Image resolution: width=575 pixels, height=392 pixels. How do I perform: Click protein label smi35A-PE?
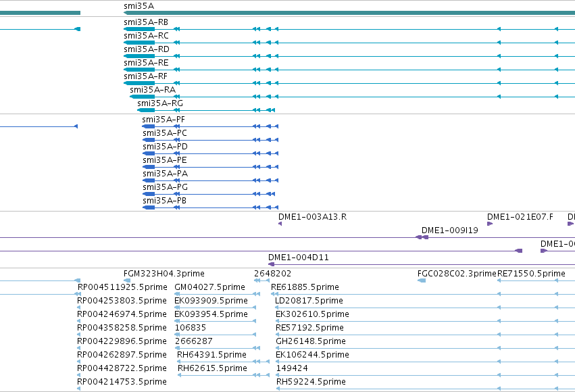click(165, 160)
